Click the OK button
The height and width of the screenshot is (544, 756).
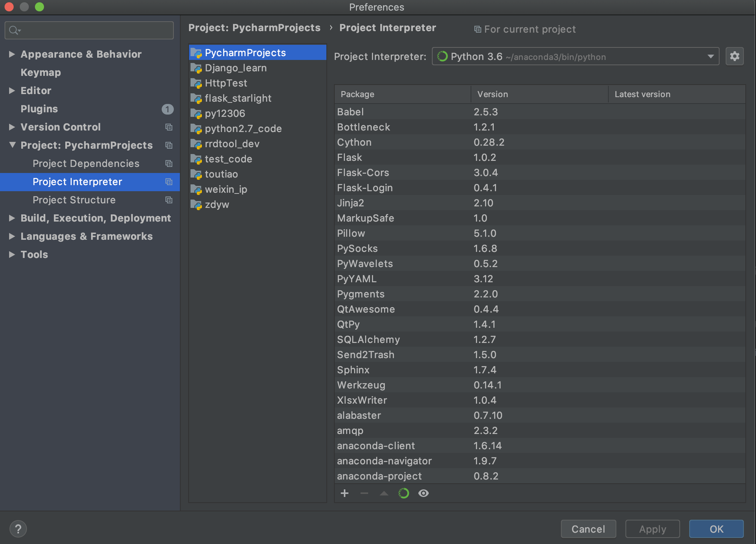(716, 529)
